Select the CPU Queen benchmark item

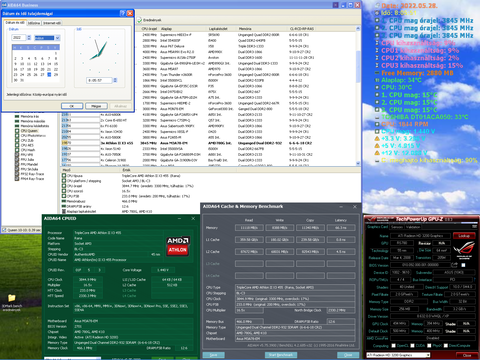(x=29, y=131)
